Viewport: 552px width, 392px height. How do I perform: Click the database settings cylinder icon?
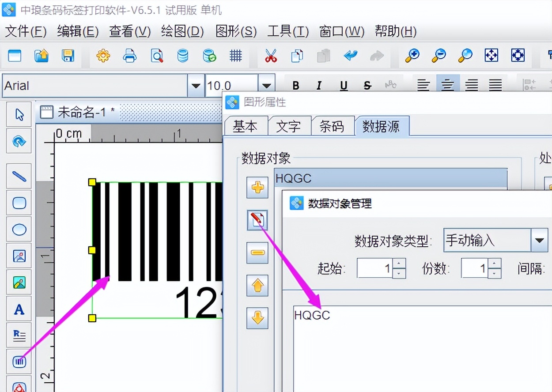coord(182,56)
